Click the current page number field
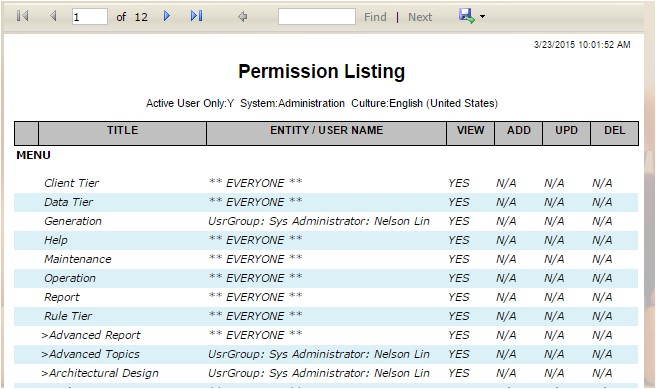 click(x=90, y=17)
